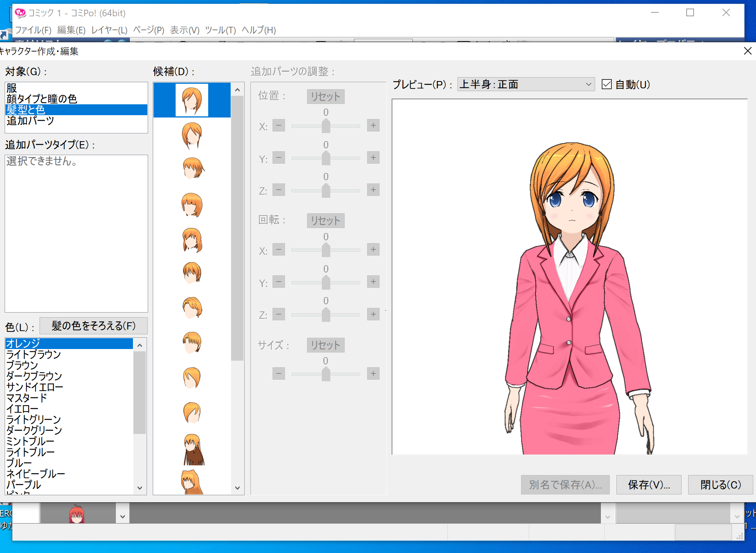Click the 髪の色をそろえる(F) button
Viewport: 756px width, 553px height.
click(93, 326)
